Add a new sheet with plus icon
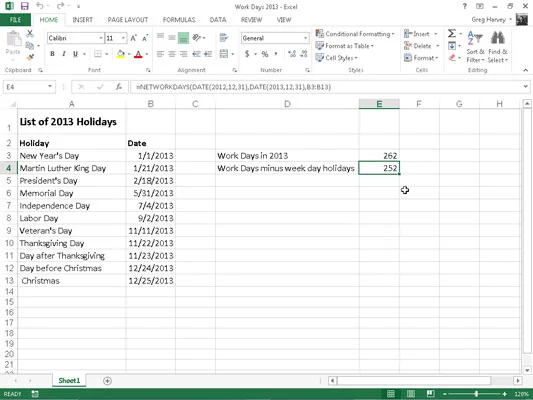Viewport: 533px width, 400px height. pyautogui.click(x=107, y=381)
